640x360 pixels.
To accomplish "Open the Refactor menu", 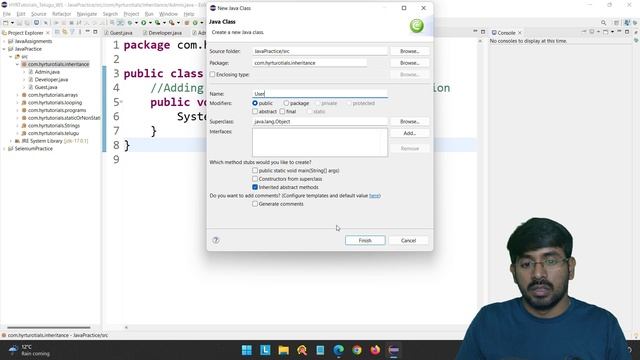I will [x=62, y=14].
